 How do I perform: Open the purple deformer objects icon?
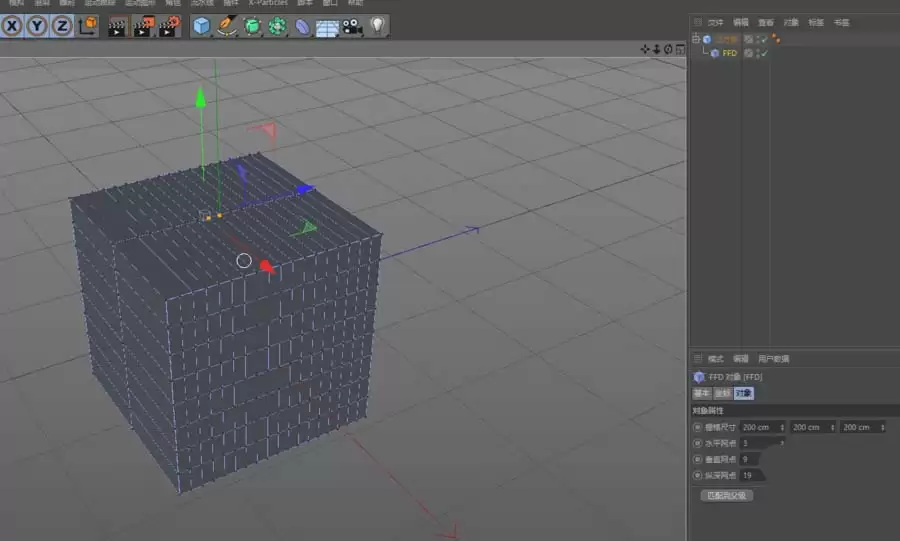(302, 26)
